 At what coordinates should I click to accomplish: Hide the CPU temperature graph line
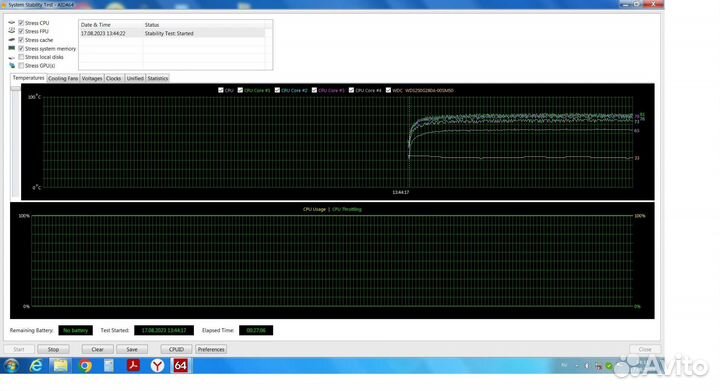tap(221, 90)
